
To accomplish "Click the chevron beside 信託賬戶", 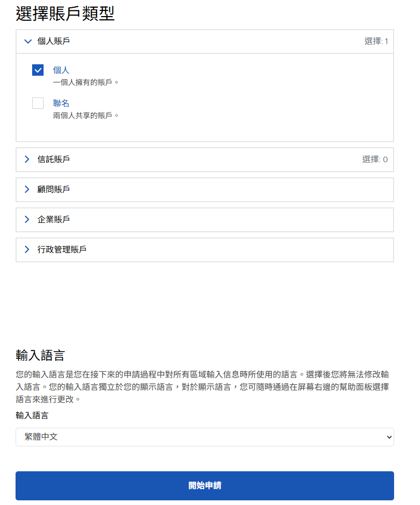I will click(27, 160).
